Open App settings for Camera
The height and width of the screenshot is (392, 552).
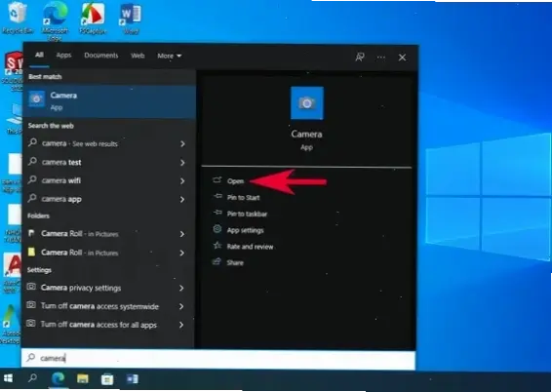point(246,230)
